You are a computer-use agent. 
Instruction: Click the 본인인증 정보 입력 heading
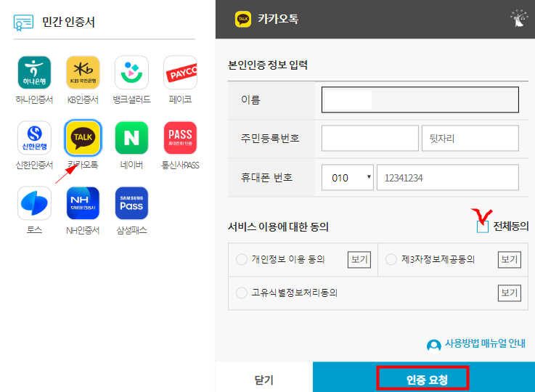pyautogui.click(x=268, y=65)
